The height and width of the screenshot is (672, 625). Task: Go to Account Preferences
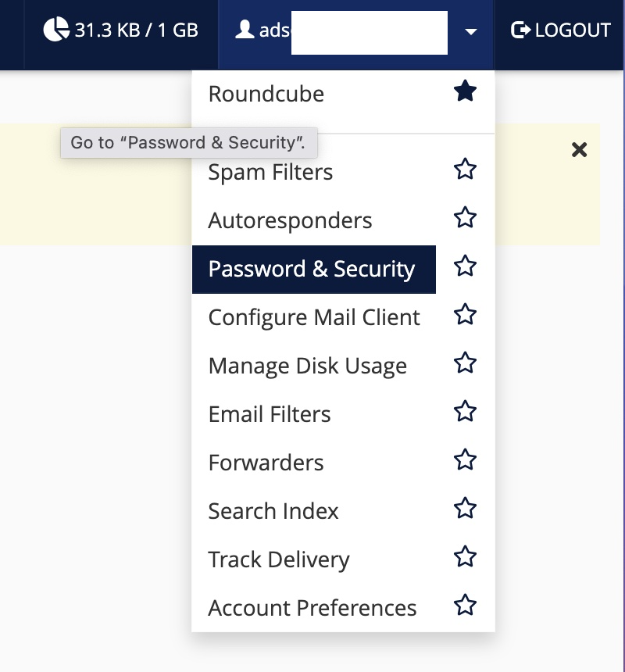(x=312, y=609)
